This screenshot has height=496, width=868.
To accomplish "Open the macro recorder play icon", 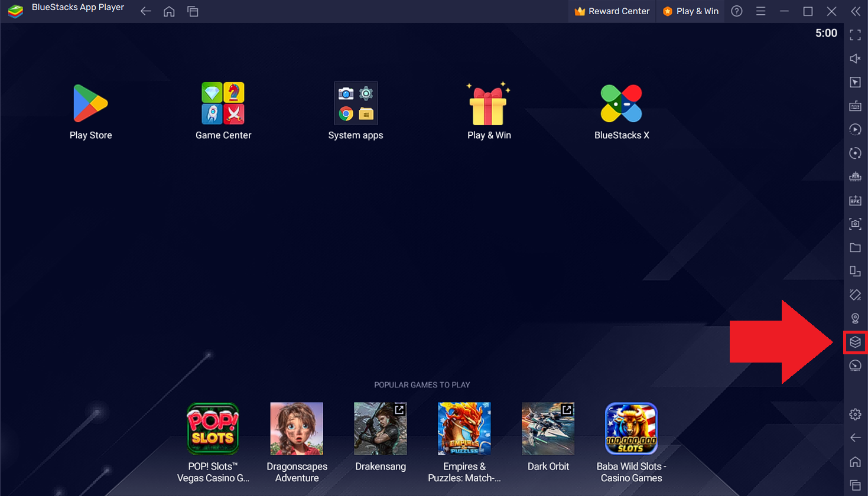I will 855,129.
